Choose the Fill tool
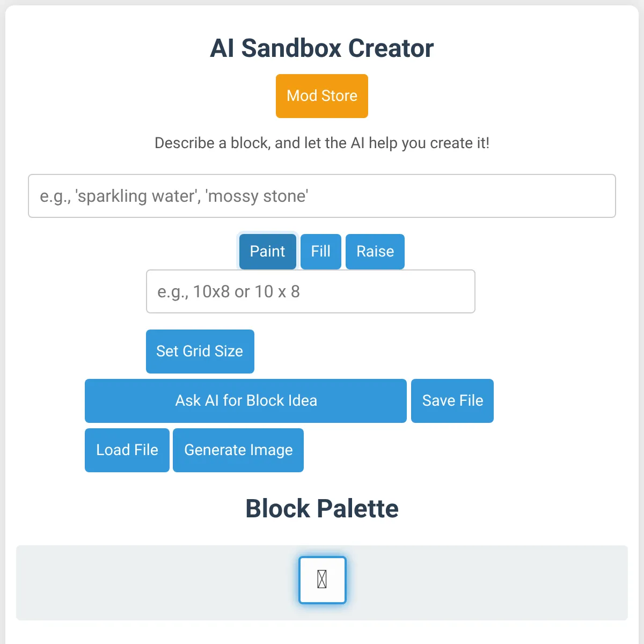 tap(320, 251)
